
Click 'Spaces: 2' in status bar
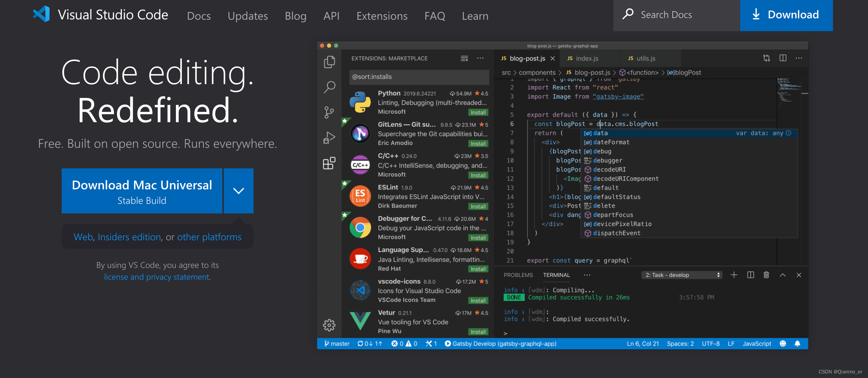680,343
